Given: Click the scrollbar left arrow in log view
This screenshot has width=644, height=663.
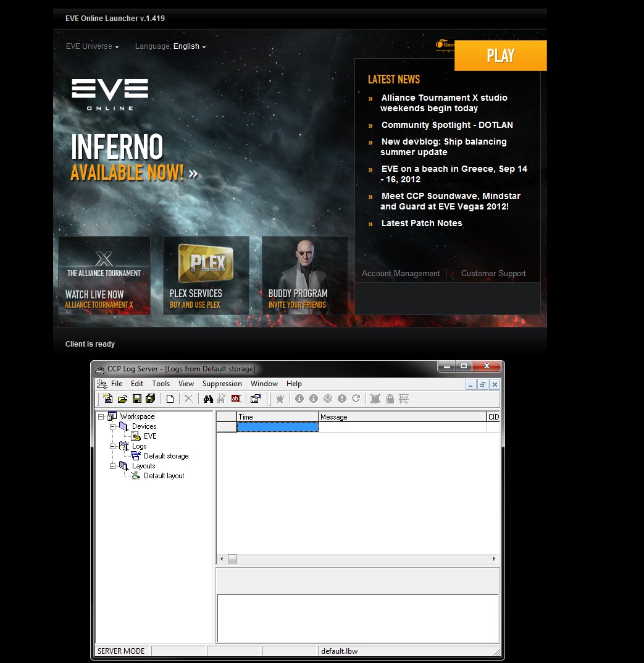Looking at the screenshot, I should tap(222, 559).
